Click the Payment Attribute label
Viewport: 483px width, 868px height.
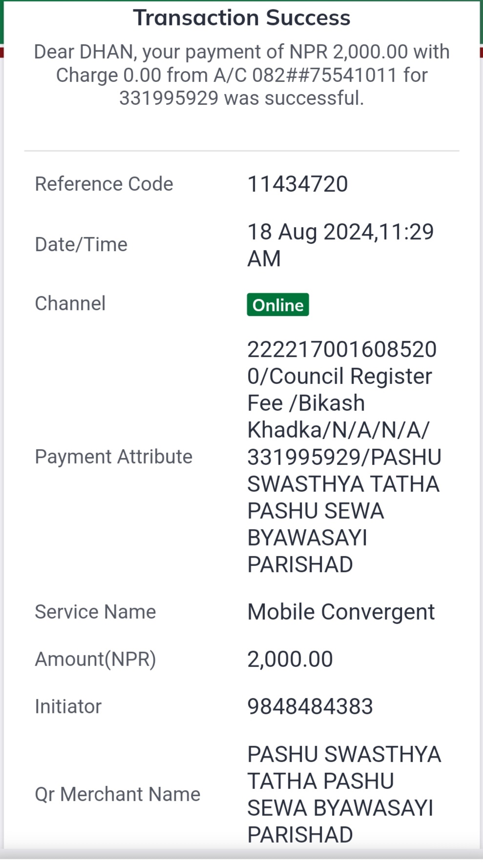(113, 457)
